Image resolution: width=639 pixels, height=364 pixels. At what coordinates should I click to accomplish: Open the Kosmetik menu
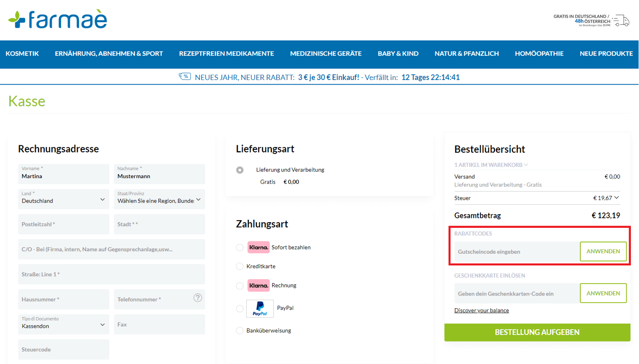(x=22, y=54)
